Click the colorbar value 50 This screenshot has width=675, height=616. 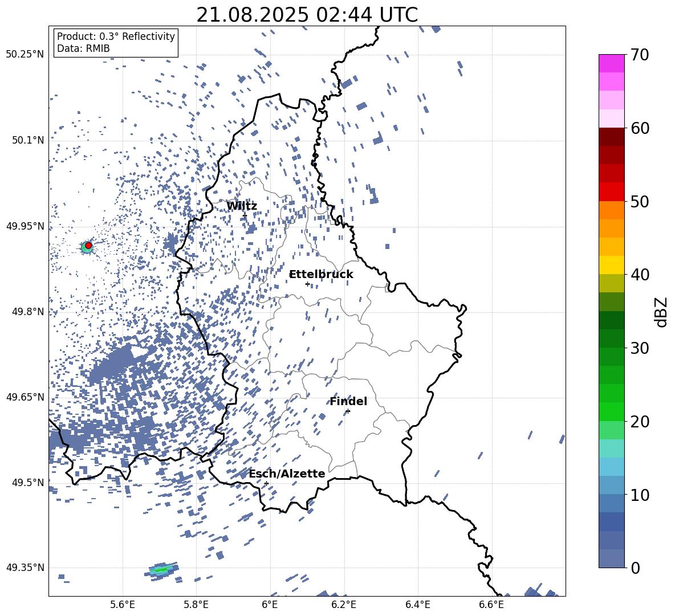[640, 201]
